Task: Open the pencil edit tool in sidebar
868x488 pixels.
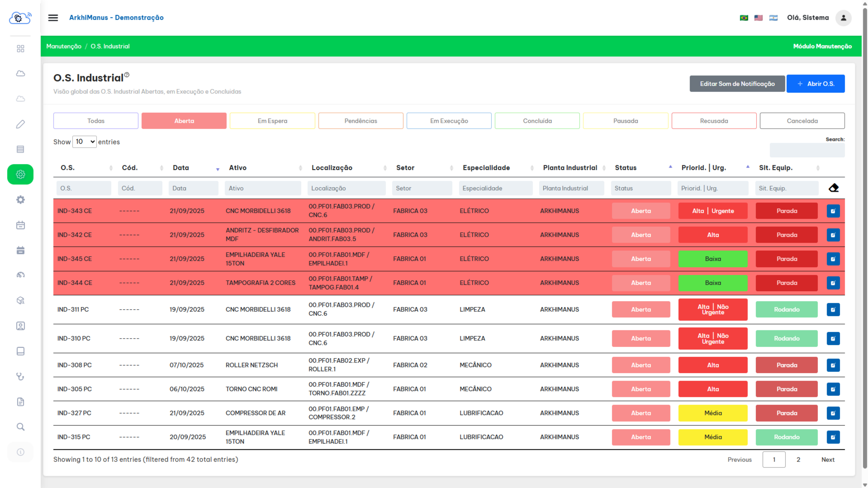Action: [x=20, y=124]
